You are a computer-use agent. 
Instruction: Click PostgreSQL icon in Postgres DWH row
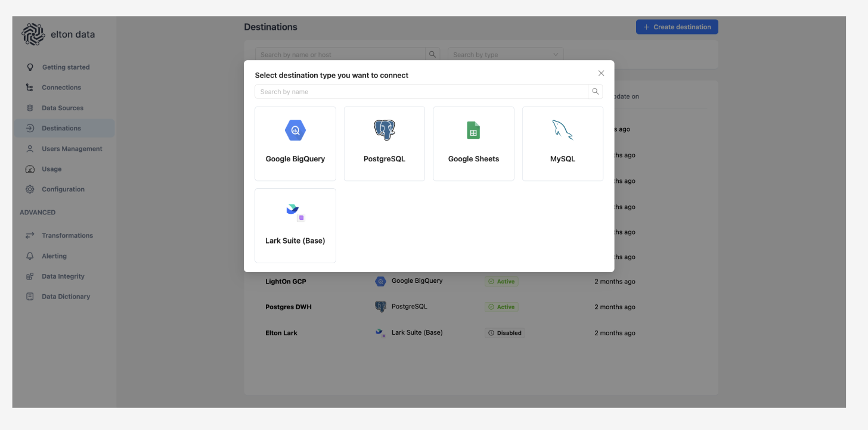pyautogui.click(x=380, y=307)
